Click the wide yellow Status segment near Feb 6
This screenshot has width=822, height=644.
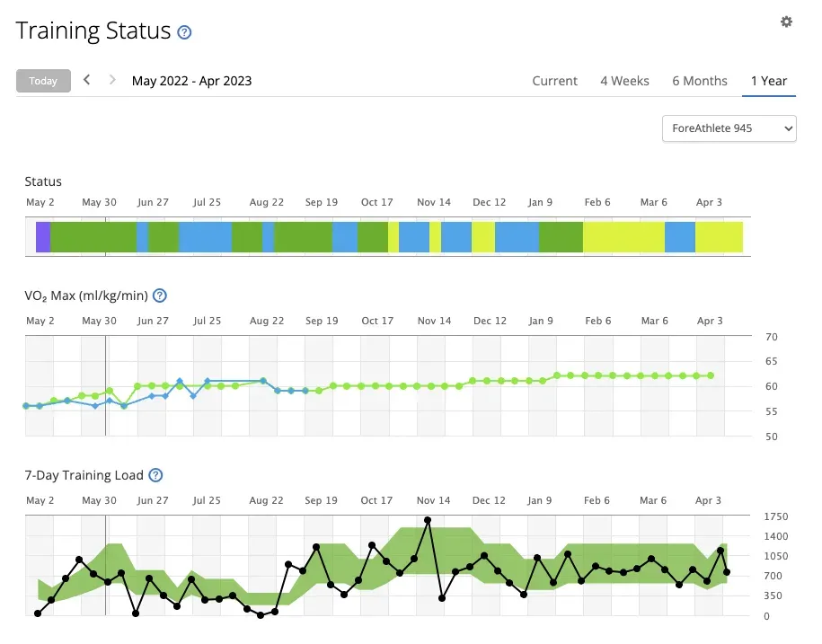623,236
